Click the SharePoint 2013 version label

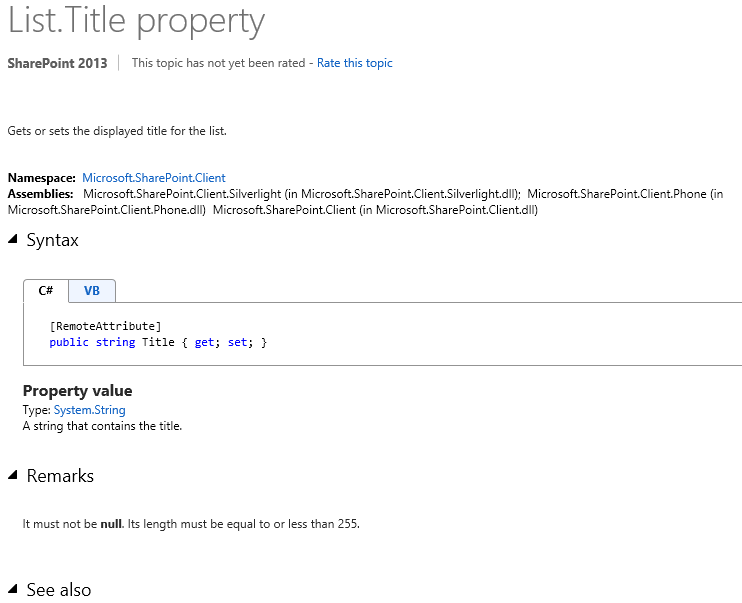tap(56, 63)
